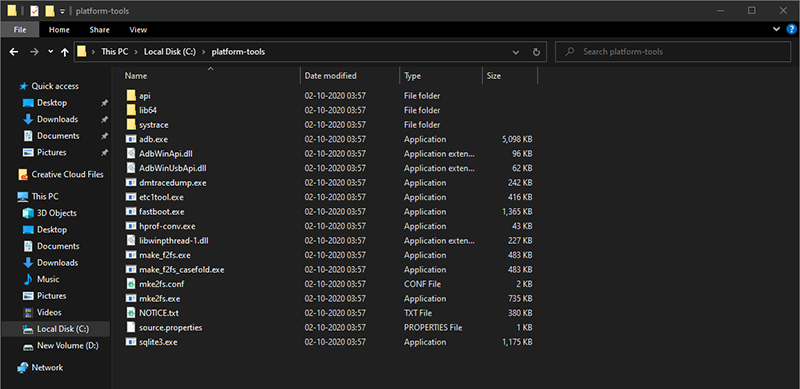Open the Customize Quick Access Toolbar dropdown
Image resolution: width=800 pixels, height=389 pixels.
click(x=62, y=11)
